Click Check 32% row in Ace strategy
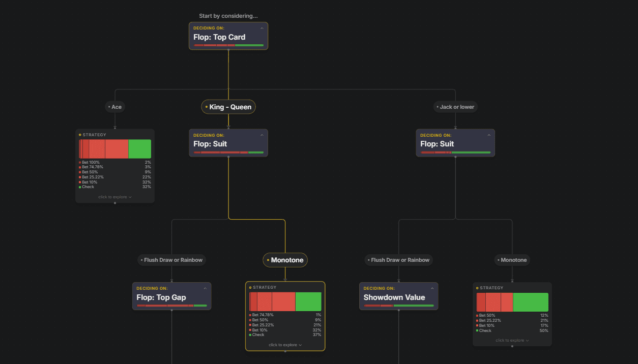The width and height of the screenshot is (638, 364). [115, 187]
